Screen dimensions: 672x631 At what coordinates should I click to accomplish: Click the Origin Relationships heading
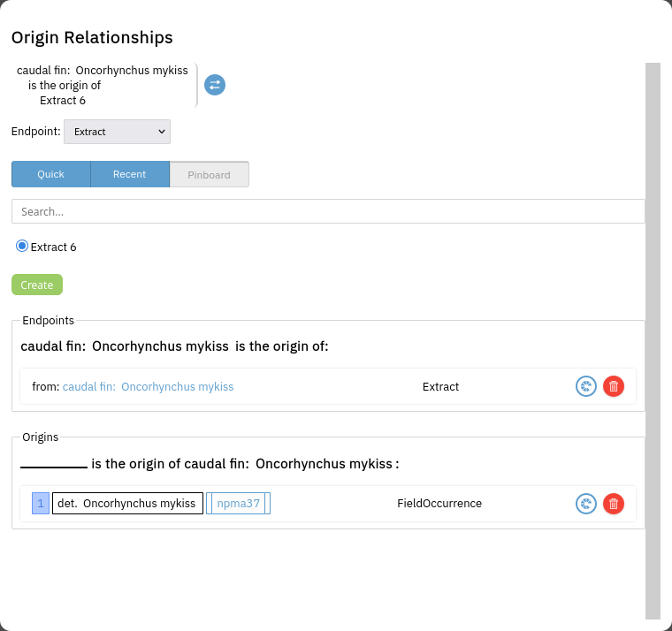tap(92, 38)
